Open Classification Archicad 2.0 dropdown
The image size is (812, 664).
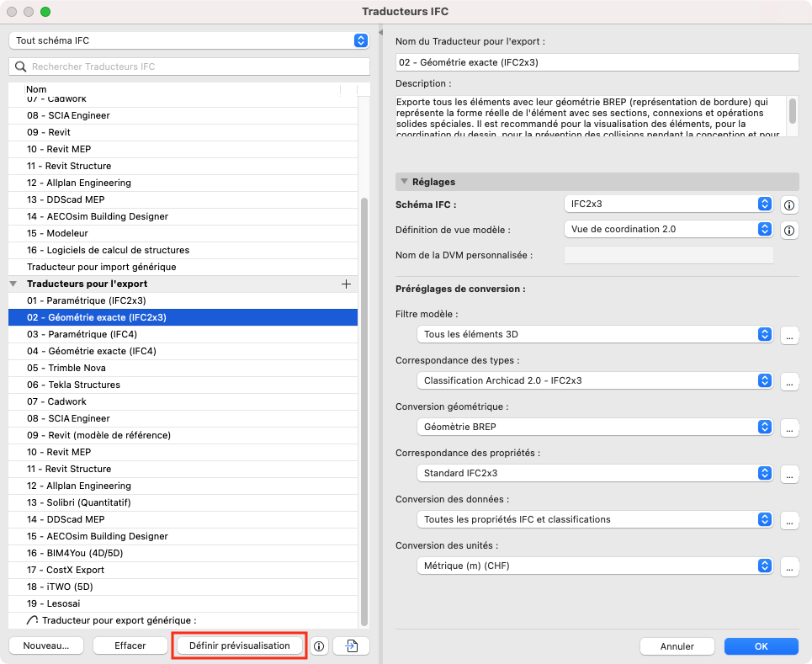(x=595, y=380)
